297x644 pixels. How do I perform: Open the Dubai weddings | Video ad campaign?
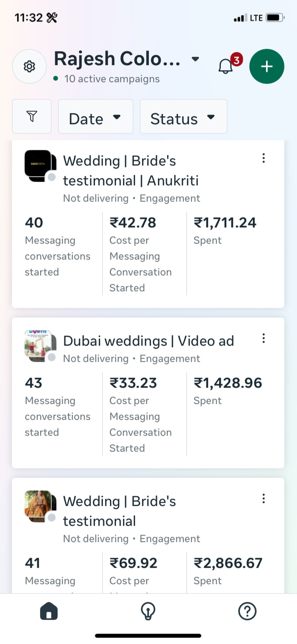(148, 341)
